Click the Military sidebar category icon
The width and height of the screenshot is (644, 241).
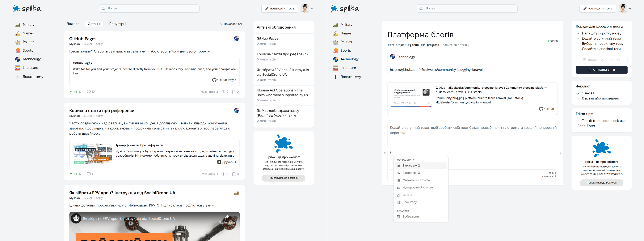pos(17,25)
